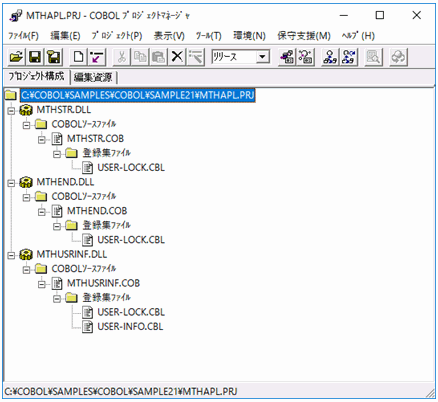This screenshot has height=402, width=438.
Task: Open the ヘルプ(H) menu
Action: [358, 36]
